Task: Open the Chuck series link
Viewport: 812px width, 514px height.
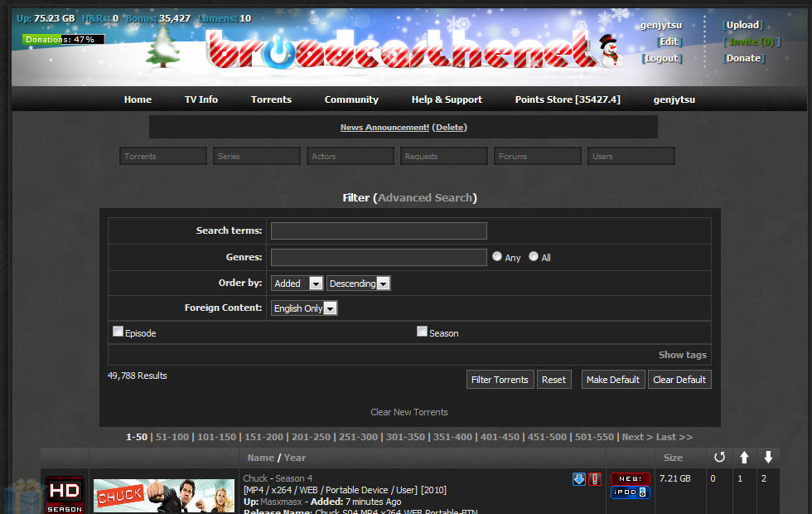Action: pos(255,478)
